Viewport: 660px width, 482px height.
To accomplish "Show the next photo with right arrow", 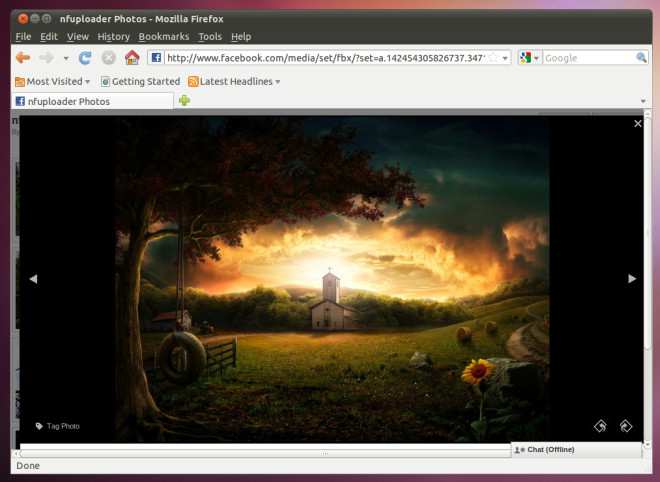I will (632, 279).
